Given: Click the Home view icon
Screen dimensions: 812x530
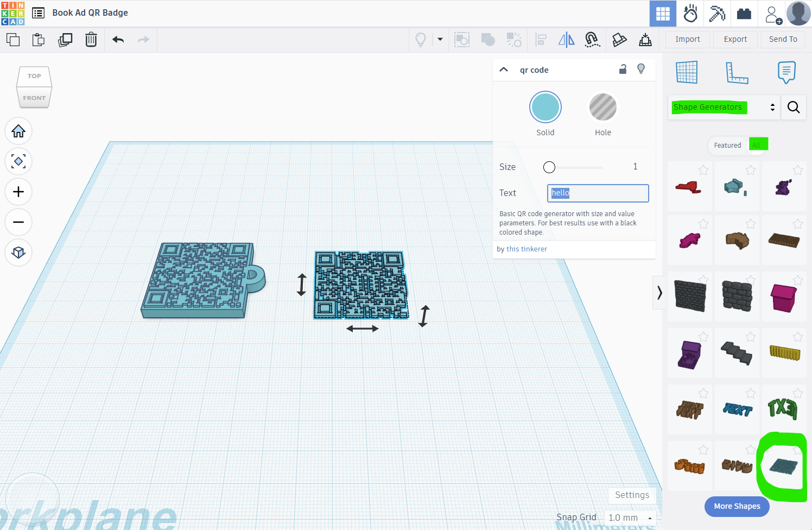Looking at the screenshot, I should (18, 131).
